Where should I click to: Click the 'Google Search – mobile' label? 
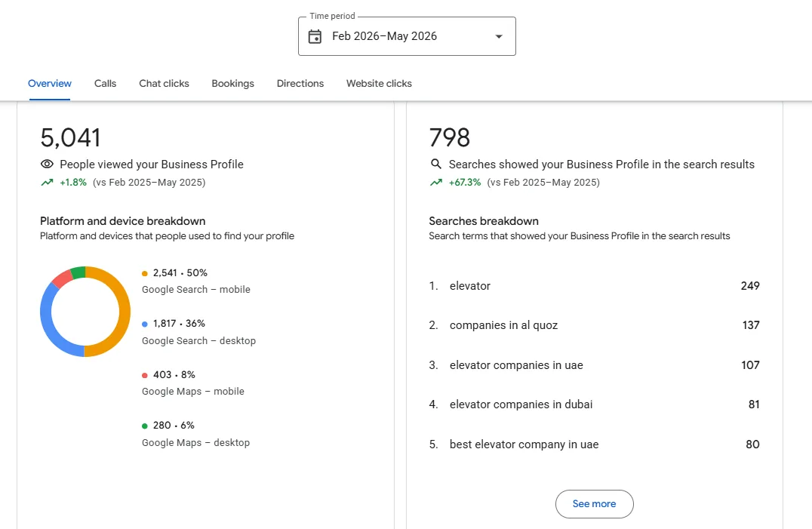coord(196,289)
